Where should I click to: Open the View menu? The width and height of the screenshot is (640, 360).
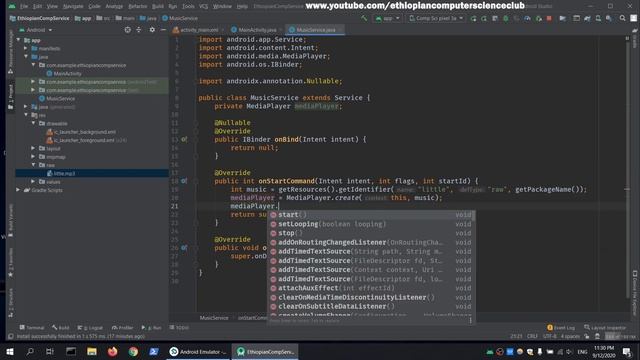[x=52, y=6]
